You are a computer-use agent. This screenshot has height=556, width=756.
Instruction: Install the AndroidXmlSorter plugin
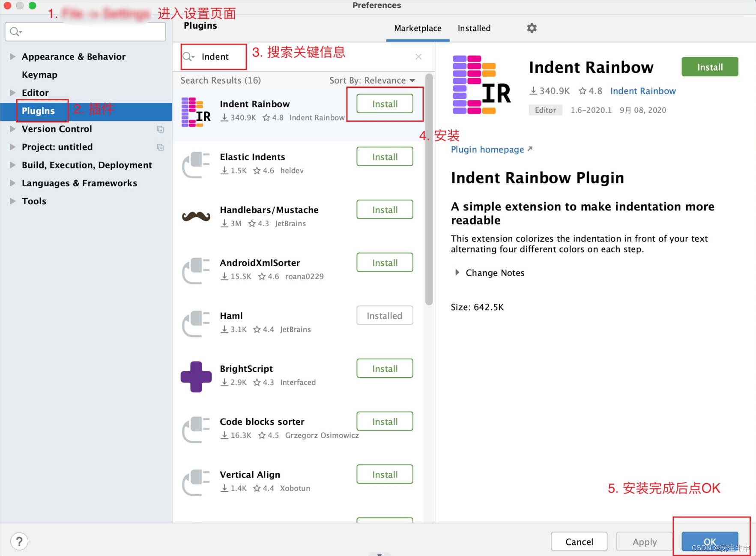pos(385,263)
